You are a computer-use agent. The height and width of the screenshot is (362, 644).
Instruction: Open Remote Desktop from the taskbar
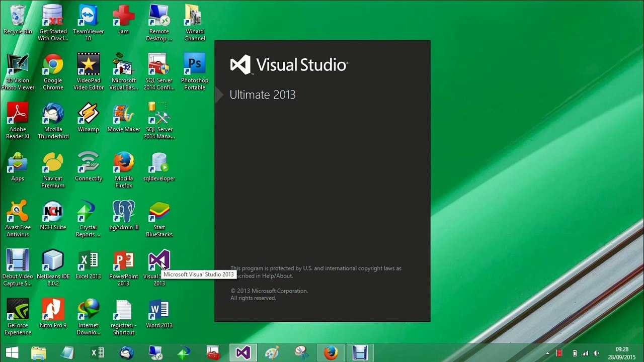click(x=155, y=353)
